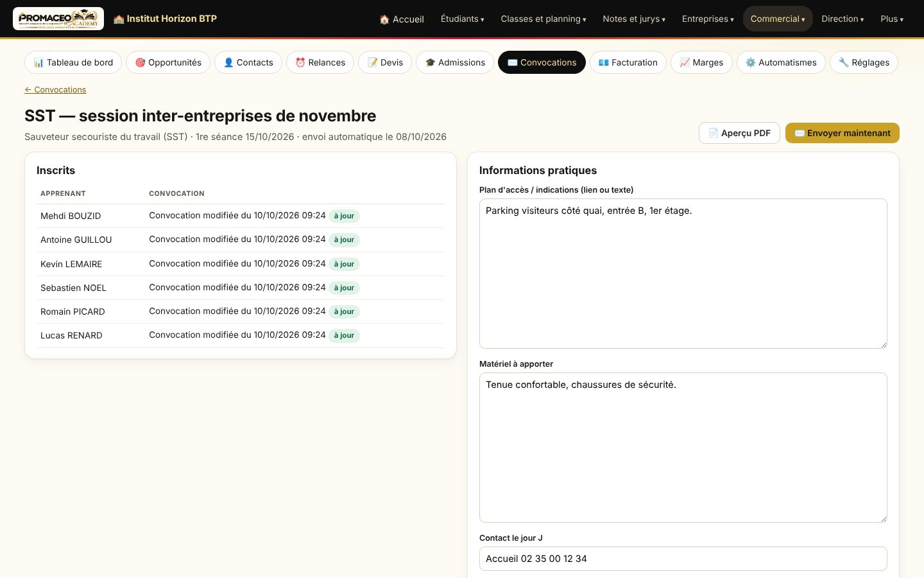Viewport: 924px width, 578px height.
Task: Switch to the Facturation tab
Action: 628,62
